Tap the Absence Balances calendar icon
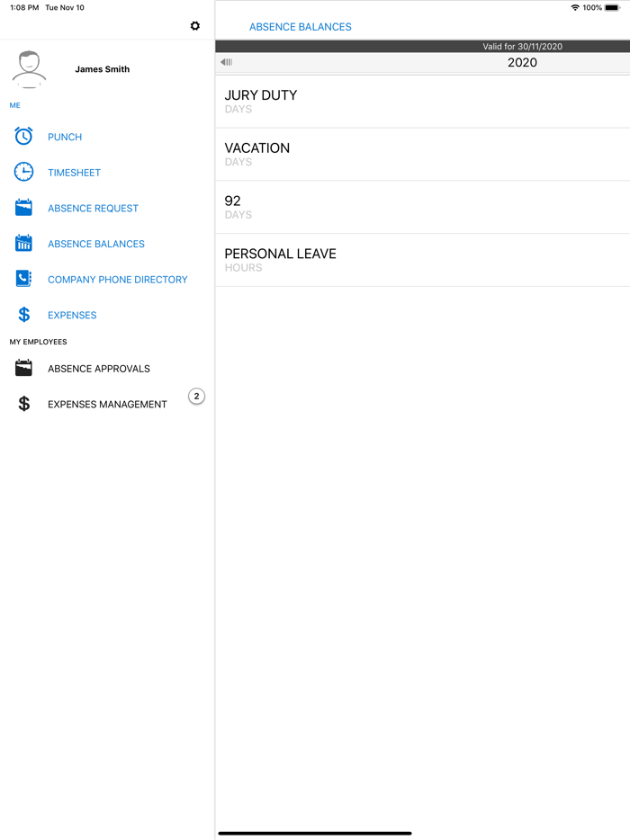Image resolution: width=630 pixels, height=840 pixels. pyautogui.click(x=23, y=243)
